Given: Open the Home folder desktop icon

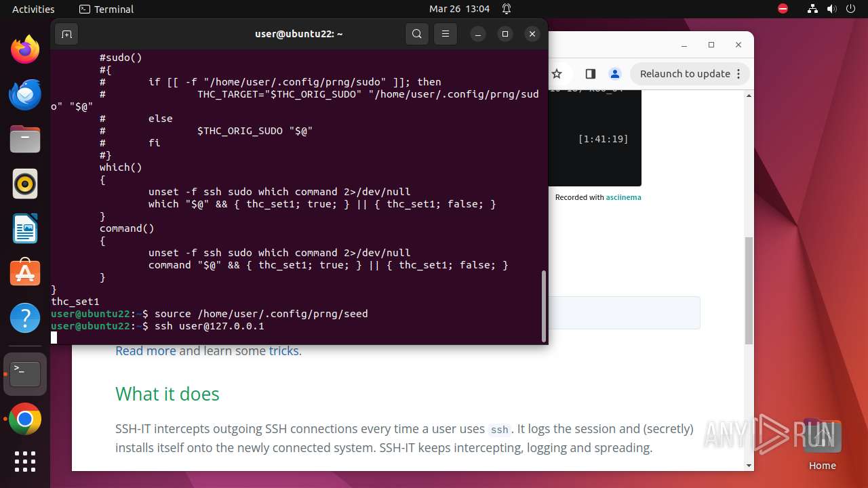Looking at the screenshot, I should [822, 445].
